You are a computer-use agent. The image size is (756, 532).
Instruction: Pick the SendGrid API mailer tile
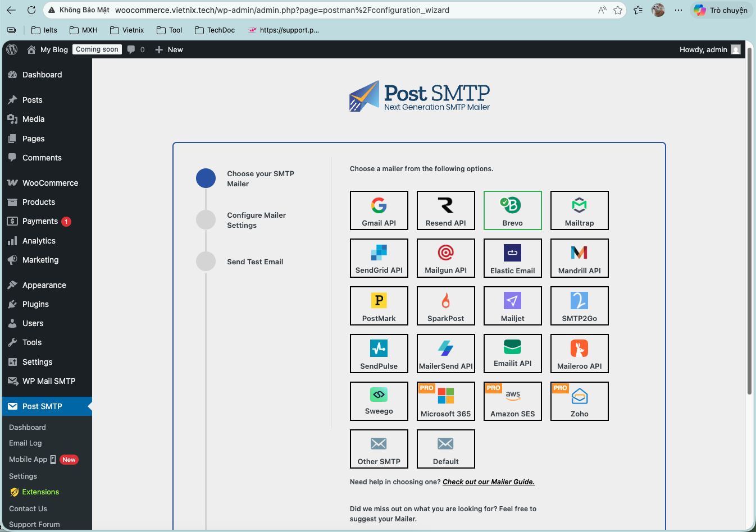click(379, 258)
